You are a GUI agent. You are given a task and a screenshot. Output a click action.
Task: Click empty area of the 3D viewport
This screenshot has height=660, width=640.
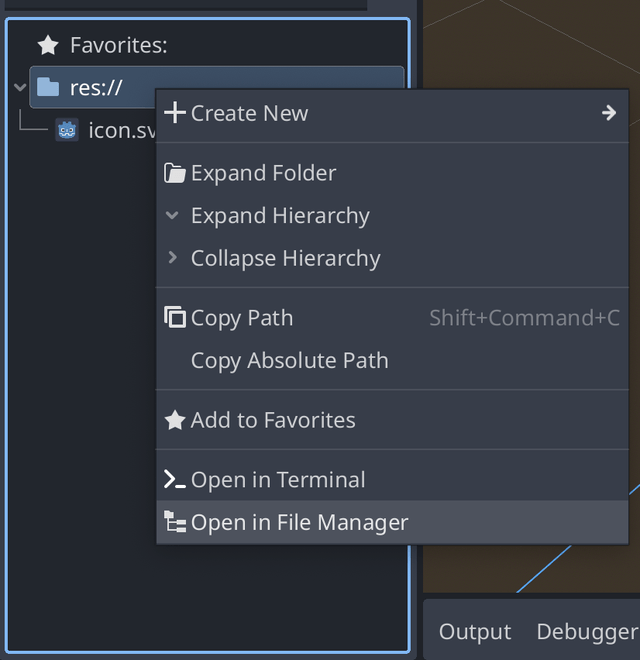pyautogui.click(x=530, y=50)
